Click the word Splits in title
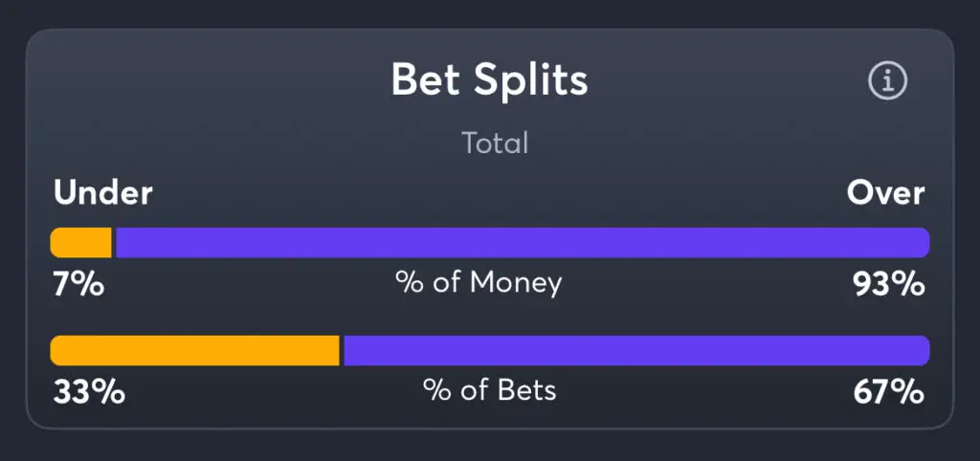Viewport: 980px width, 461px height. point(530,80)
